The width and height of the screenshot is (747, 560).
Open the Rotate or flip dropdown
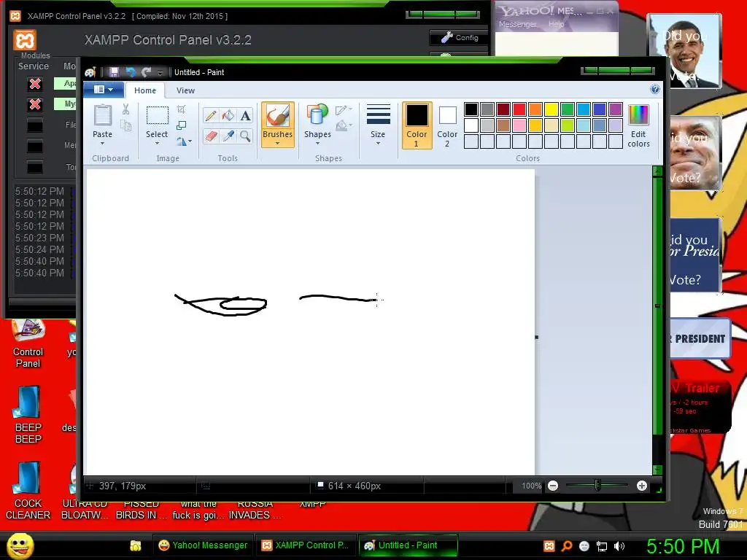tap(184, 141)
